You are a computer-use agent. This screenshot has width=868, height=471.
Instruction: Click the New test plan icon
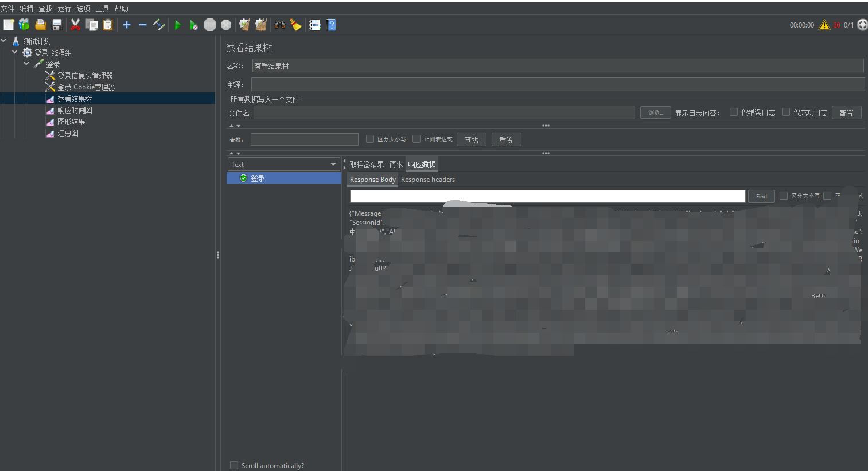click(9, 25)
